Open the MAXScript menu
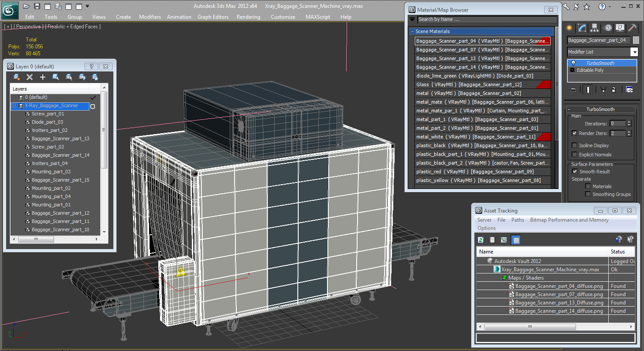The width and height of the screenshot is (644, 351). tap(317, 17)
